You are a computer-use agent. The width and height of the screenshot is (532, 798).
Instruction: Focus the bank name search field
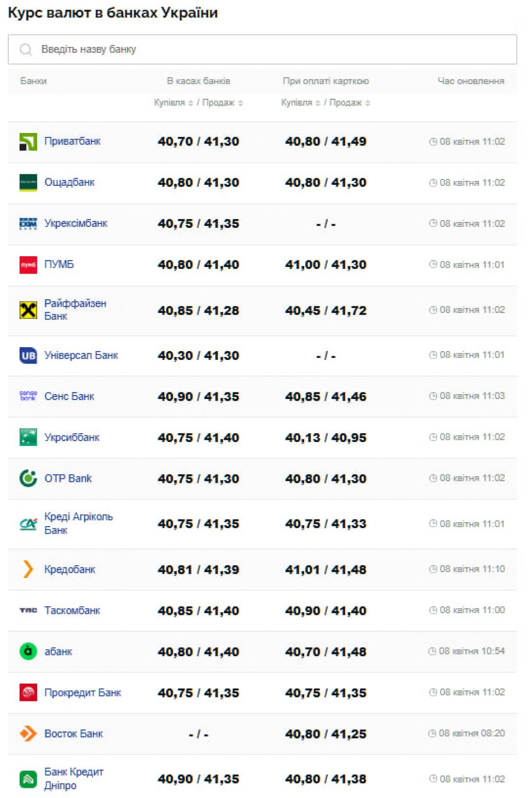[x=266, y=49]
